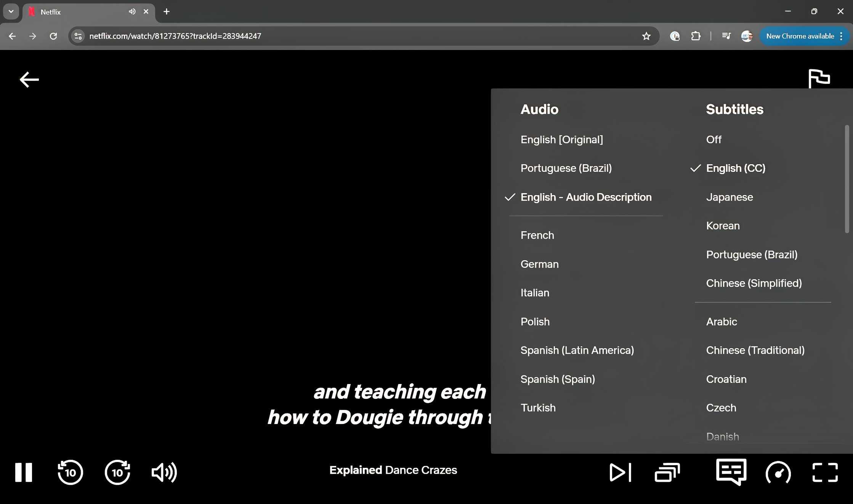Select Portuguese (Brazil) audio track
Screen dimensions: 853x504
click(566, 168)
